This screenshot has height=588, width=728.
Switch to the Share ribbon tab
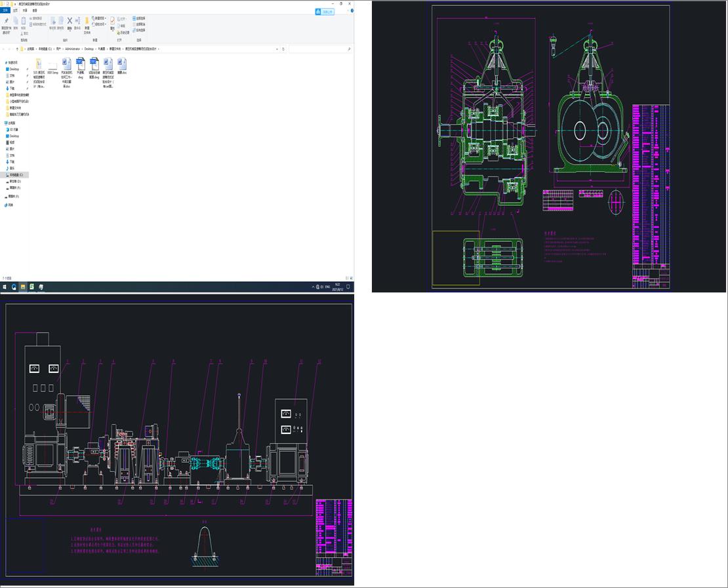pyautogui.click(x=25, y=10)
